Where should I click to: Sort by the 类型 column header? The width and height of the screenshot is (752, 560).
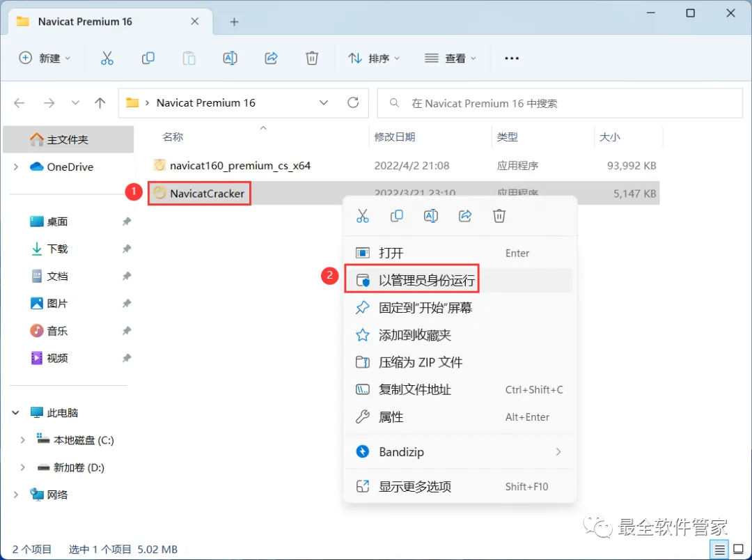[507, 137]
